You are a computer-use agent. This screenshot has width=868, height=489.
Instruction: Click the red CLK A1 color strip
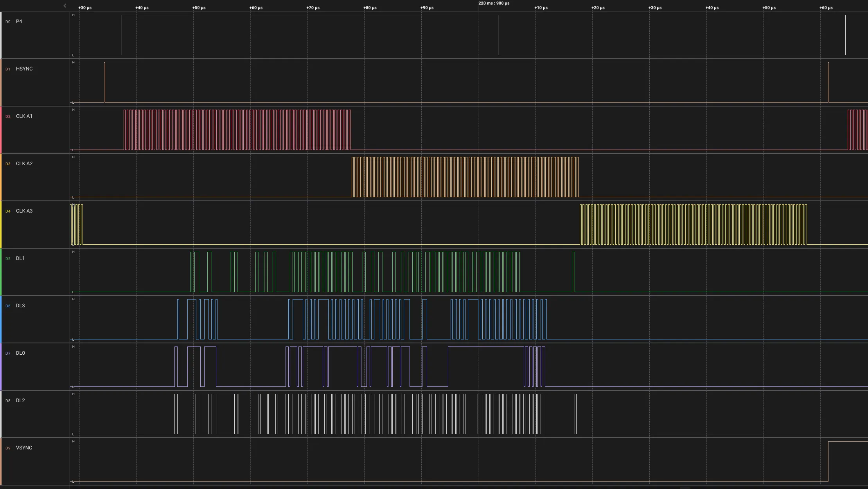1,130
